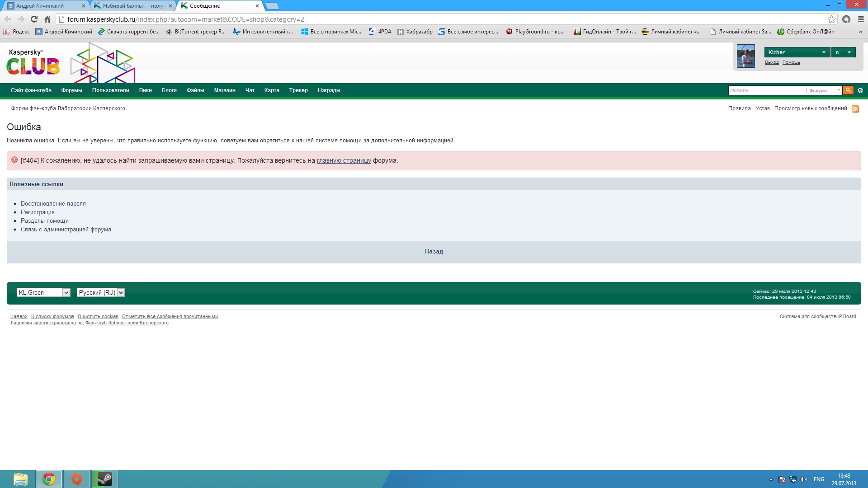Open Steam from the taskbar
Screen dimensions: 868x488
point(105,479)
